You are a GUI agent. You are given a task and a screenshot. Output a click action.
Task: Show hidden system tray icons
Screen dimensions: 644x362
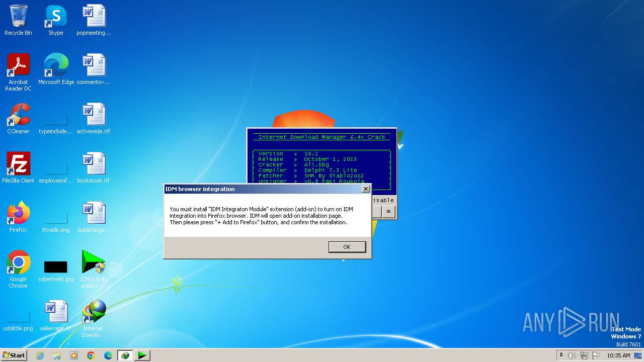click(561, 355)
